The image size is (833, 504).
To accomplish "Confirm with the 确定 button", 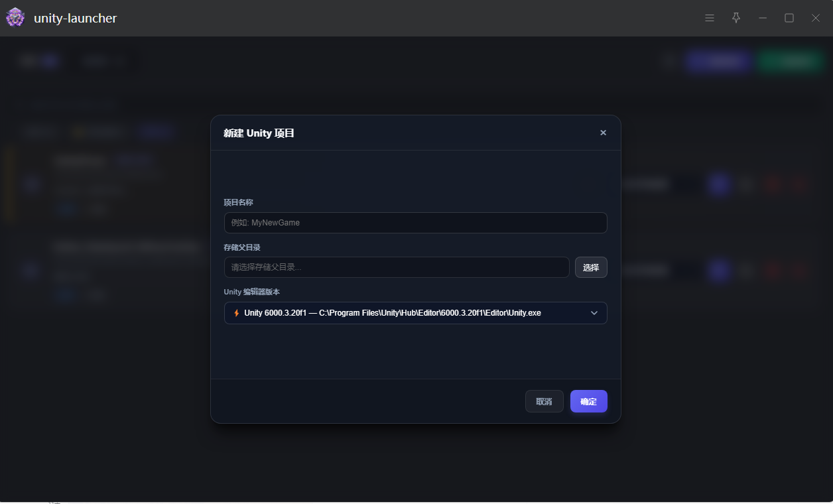I will (589, 401).
